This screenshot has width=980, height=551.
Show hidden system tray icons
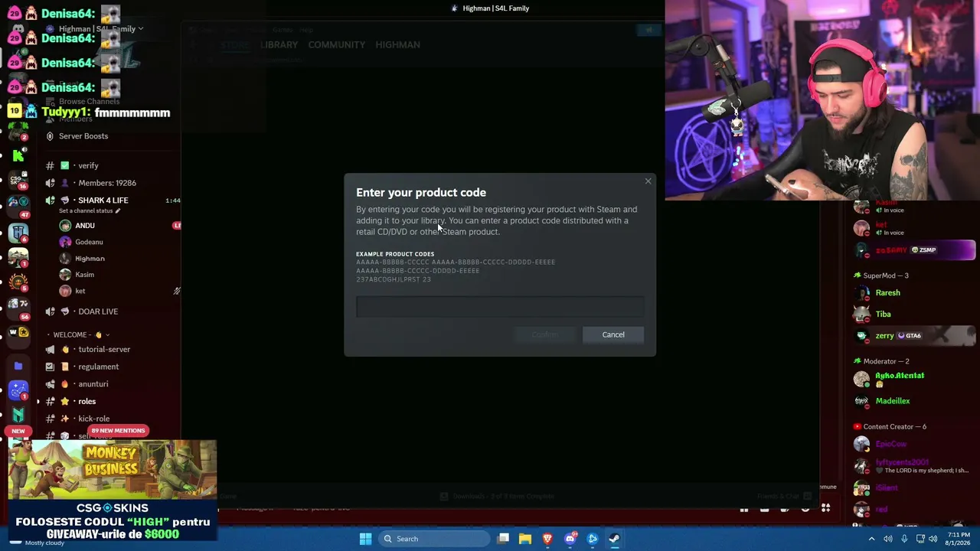click(871, 539)
